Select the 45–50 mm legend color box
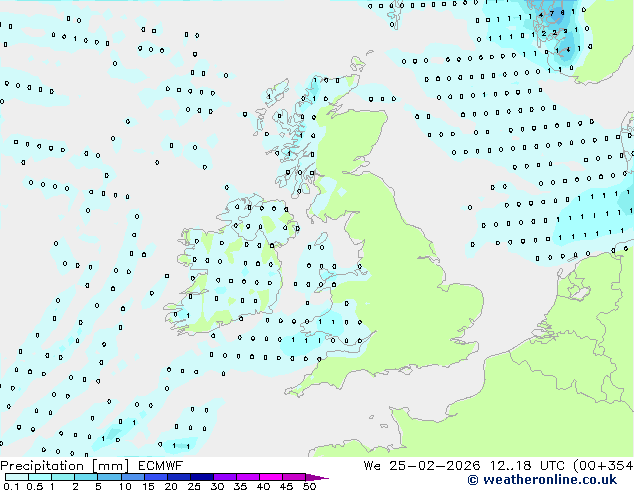Viewport: 634px width, 490px height. tap(294, 477)
